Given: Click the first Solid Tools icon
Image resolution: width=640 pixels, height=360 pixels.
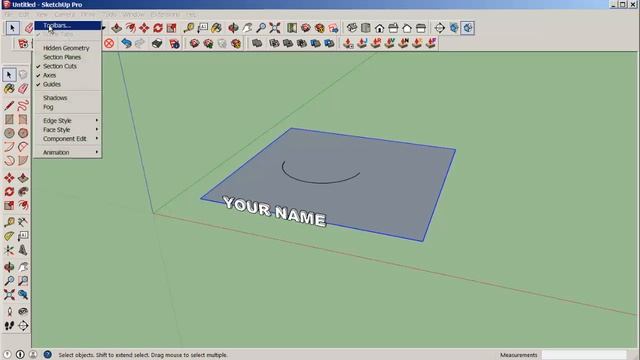Looking at the screenshot, I should (x=257, y=43).
